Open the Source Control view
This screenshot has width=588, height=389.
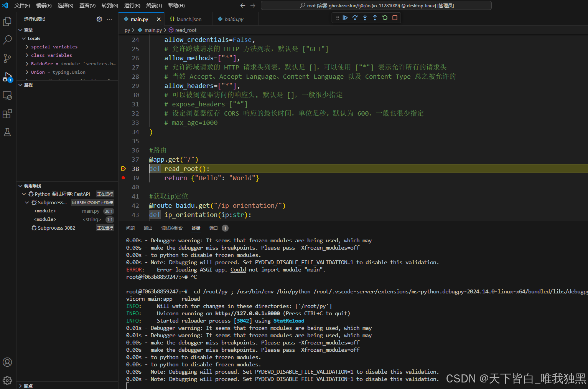(x=7, y=58)
